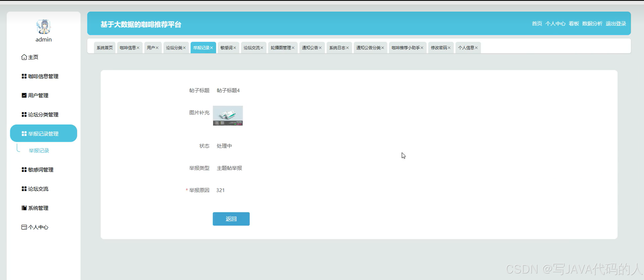Open the 数据分析 page from top navigation
The height and width of the screenshot is (280, 644).
(592, 24)
